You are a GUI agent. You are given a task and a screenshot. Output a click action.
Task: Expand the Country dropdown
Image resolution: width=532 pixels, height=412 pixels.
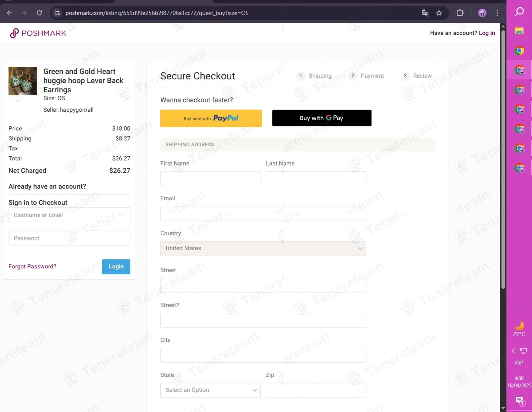click(263, 249)
